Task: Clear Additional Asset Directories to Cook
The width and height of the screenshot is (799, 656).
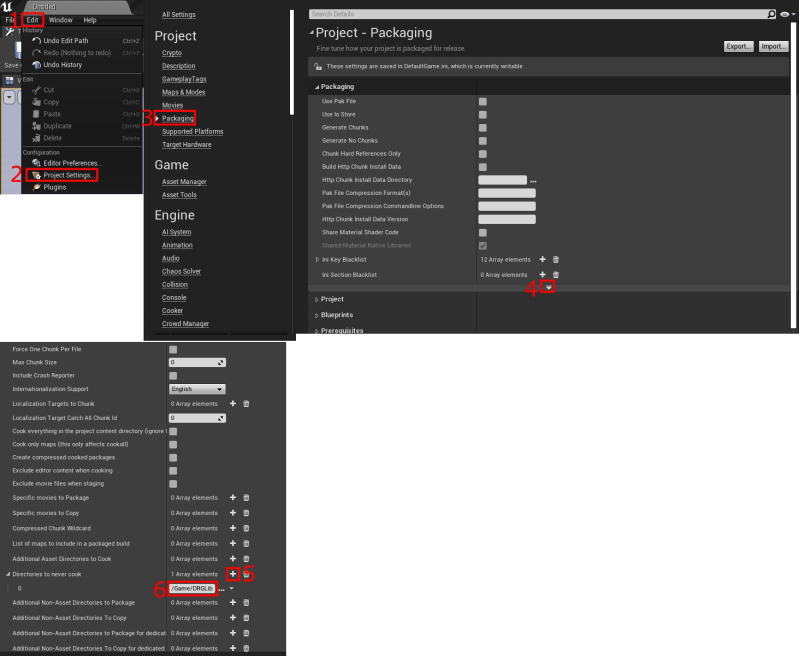Action: click(x=246, y=559)
